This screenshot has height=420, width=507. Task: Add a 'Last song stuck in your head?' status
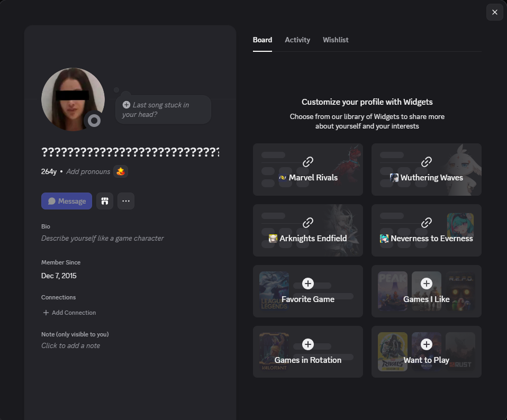(x=164, y=109)
